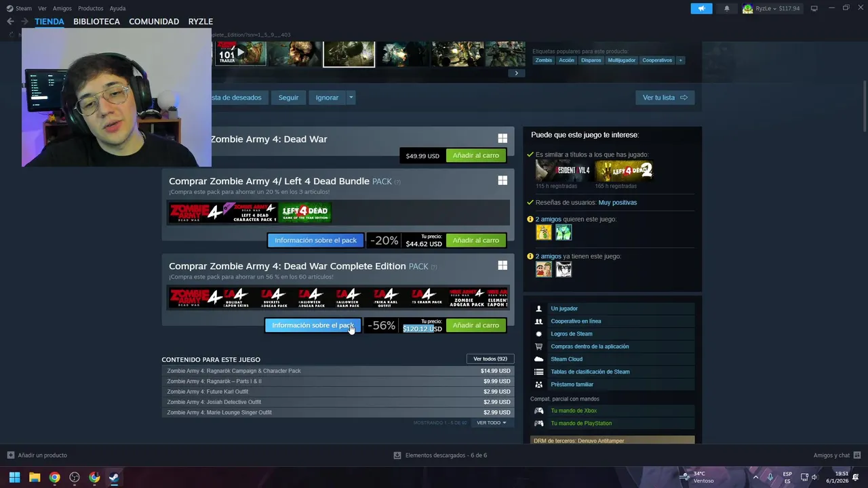Click the Compras dentro de la aplicación cart icon
Screen dimensions: 868x488
pos(538,346)
